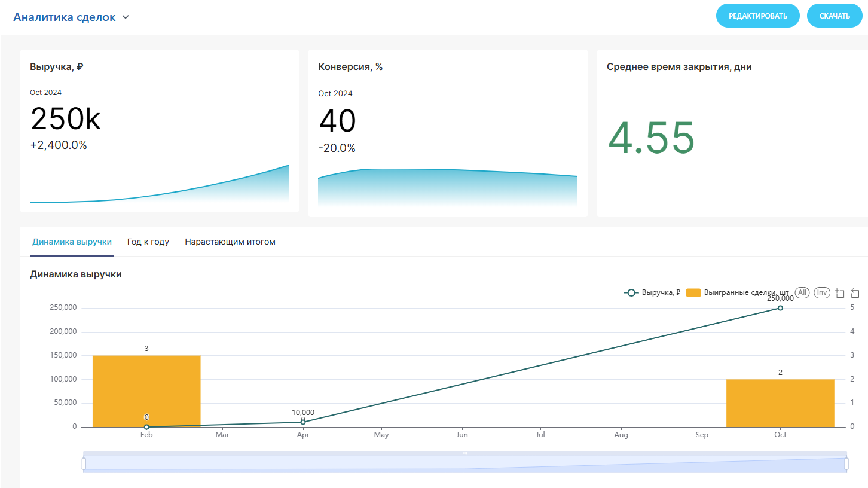Click the zoom reset icon

[x=855, y=293]
